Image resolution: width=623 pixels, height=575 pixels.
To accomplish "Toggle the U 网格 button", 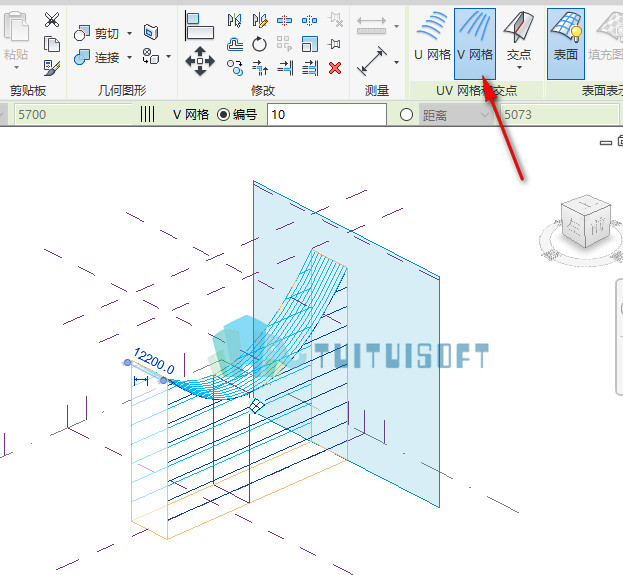I will pyautogui.click(x=432, y=43).
